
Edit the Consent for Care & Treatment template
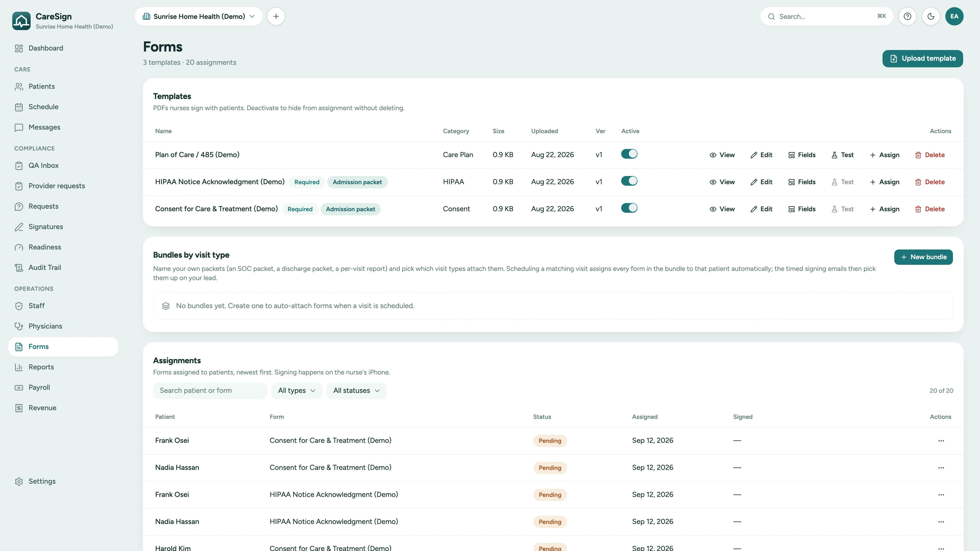point(761,209)
